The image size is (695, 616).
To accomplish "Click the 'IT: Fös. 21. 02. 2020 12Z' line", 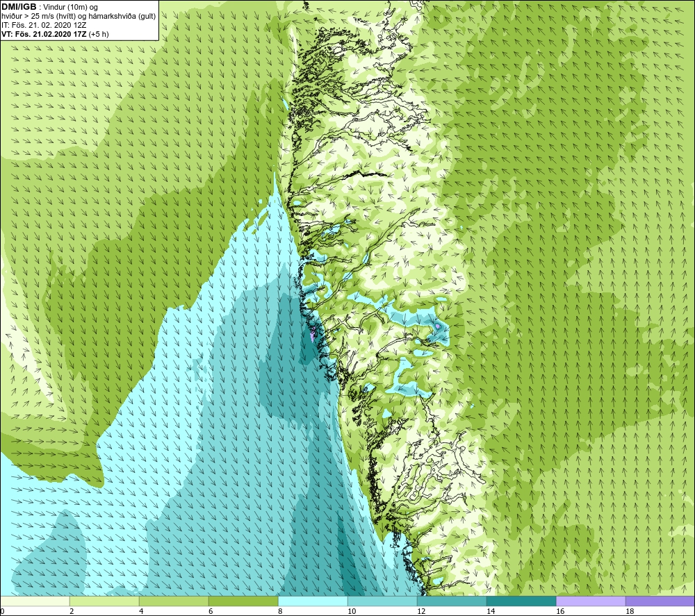I will 44,25.
